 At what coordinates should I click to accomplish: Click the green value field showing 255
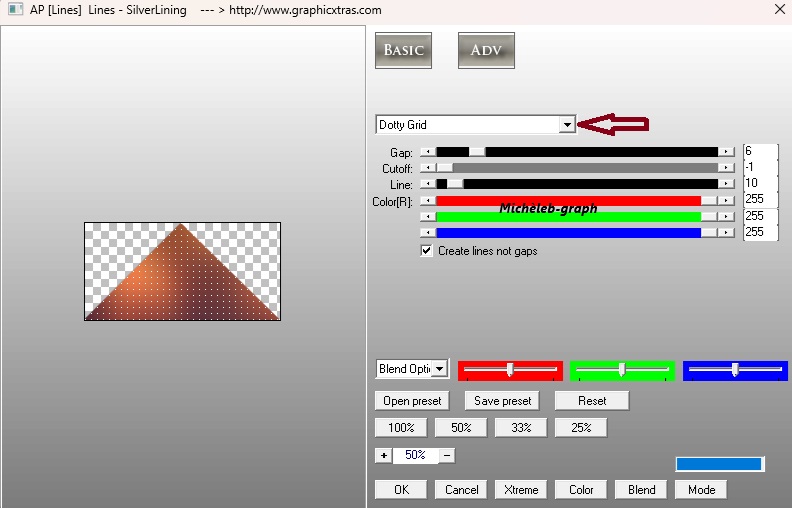tap(760, 216)
